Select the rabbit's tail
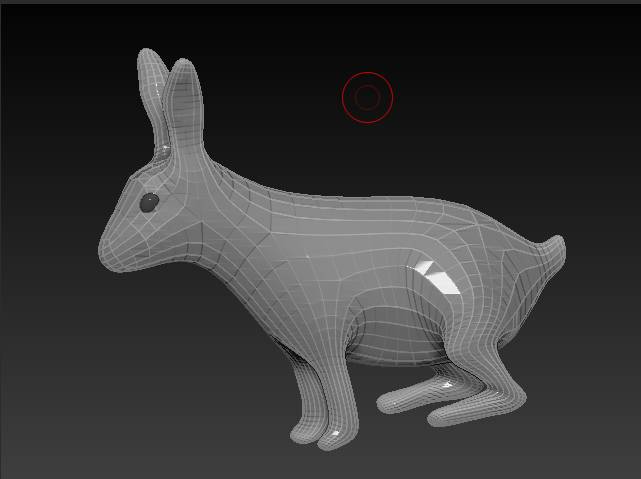The height and width of the screenshot is (479, 641). coord(554,251)
